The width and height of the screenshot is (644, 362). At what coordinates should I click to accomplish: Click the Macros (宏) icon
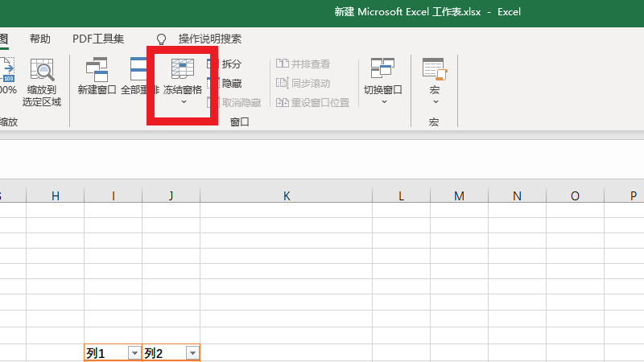click(434, 71)
